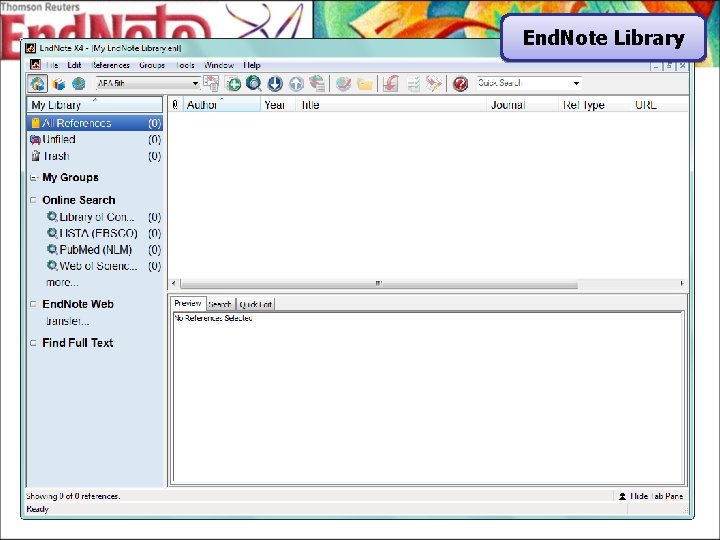Click EndNote icon left of File menu

pyautogui.click(x=35, y=64)
